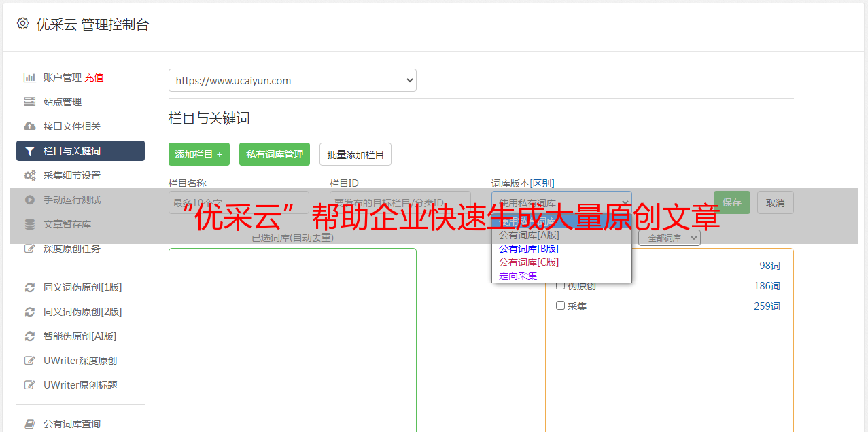Choose 公有词库[B版] from the dropdown list
868x432 pixels.
(x=561, y=249)
